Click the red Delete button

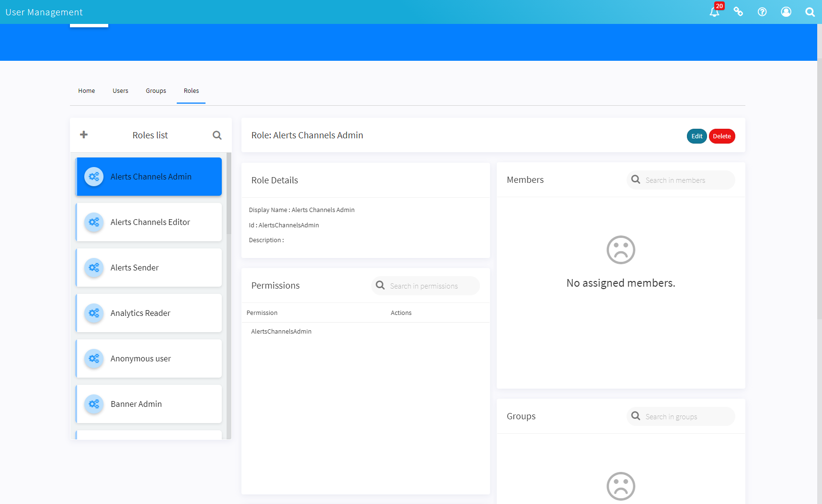[x=722, y=136]
